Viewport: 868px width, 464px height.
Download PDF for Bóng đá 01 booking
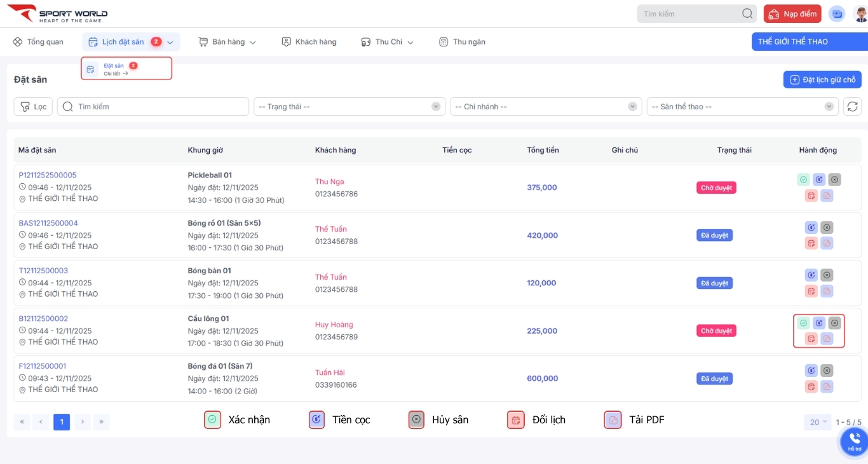click(x=827, y=386)
